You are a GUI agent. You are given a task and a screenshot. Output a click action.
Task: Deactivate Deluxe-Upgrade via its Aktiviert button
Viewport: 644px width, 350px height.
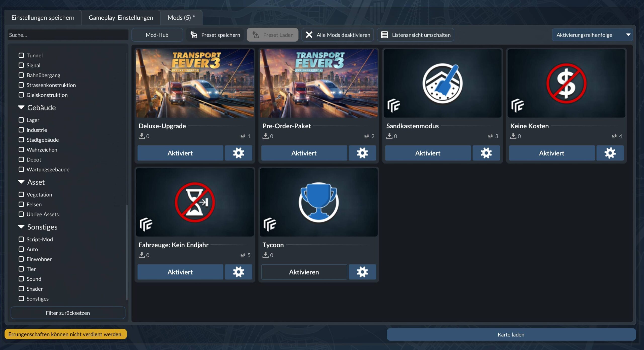point(180,153)
